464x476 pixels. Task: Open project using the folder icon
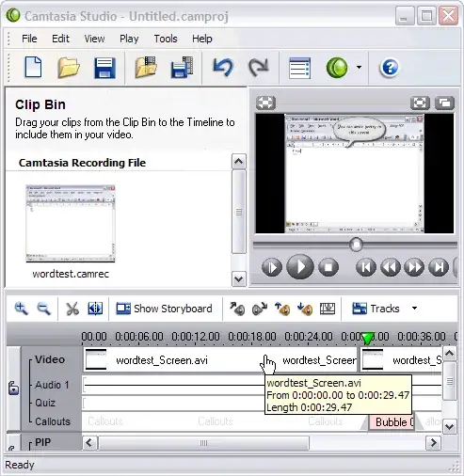(69, 68)
